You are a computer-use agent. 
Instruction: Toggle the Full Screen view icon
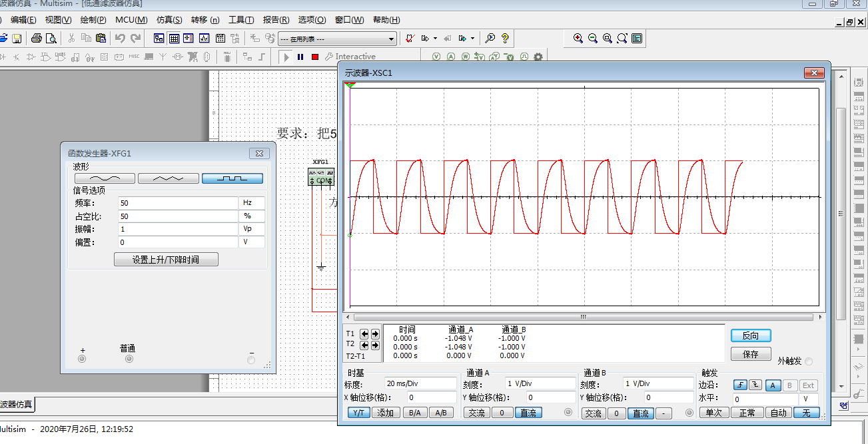point(637,38)
